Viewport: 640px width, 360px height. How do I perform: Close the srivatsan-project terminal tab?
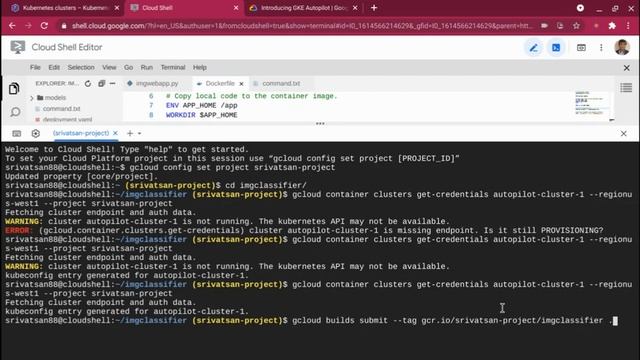click(115, 133)
